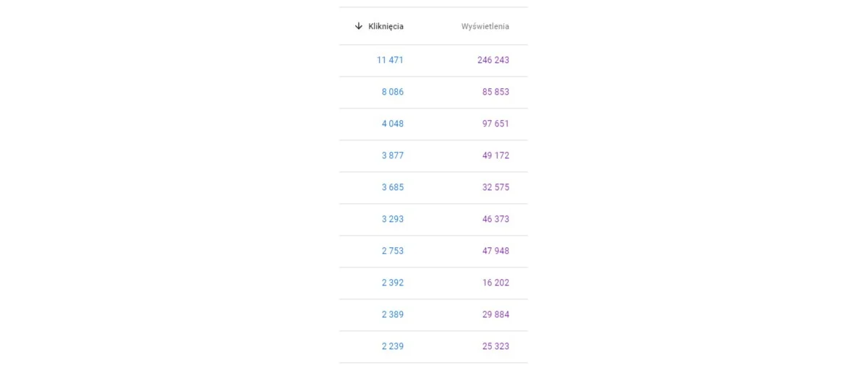Select the 2 239 clicks entry
Image resolution: width=868 pixels, height=365 pixels.
393,346
